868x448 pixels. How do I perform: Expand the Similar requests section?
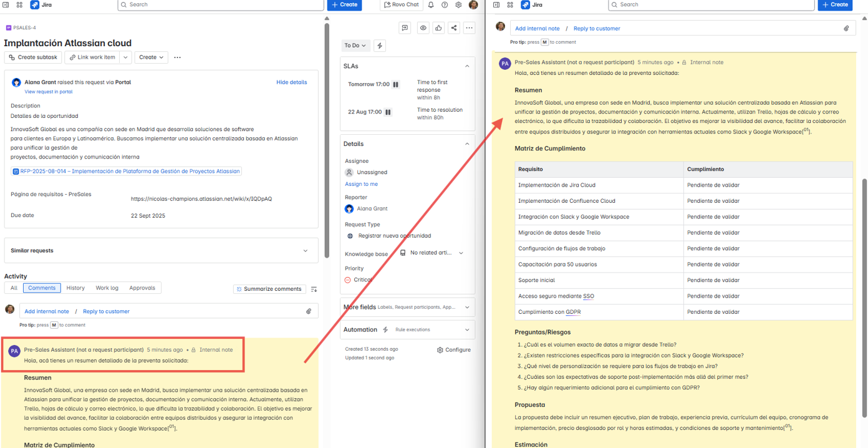coord(161,251)
